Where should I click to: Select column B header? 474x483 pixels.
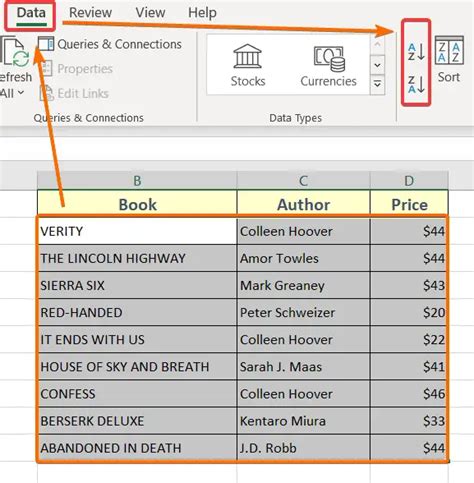coord(137,181)
